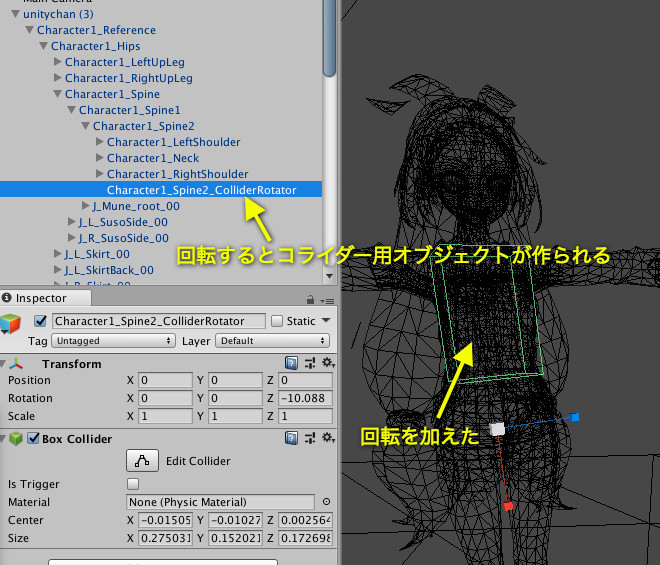
Task: Toggle the Inspector lock icon
Action: 310,299
